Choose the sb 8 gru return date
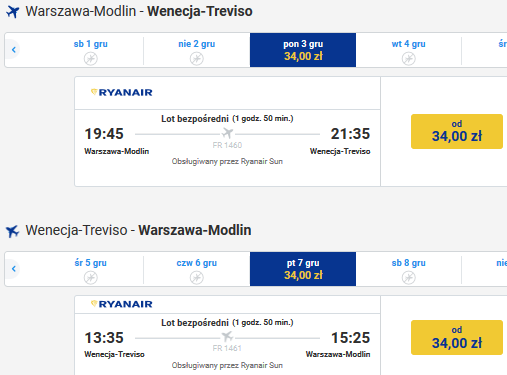Image resolution: width=507 pixels, height=375 pixels. pos(408,269)
